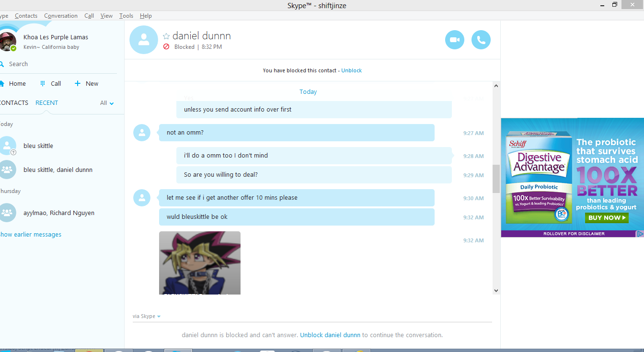Restore down the Skype window

pos(615,5)
